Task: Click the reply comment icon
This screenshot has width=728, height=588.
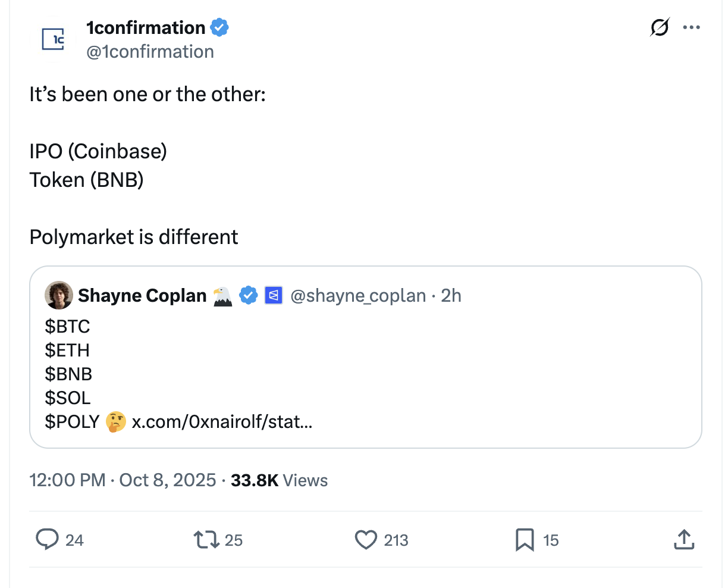Action: pyautogui.click(x=47, y=539)
